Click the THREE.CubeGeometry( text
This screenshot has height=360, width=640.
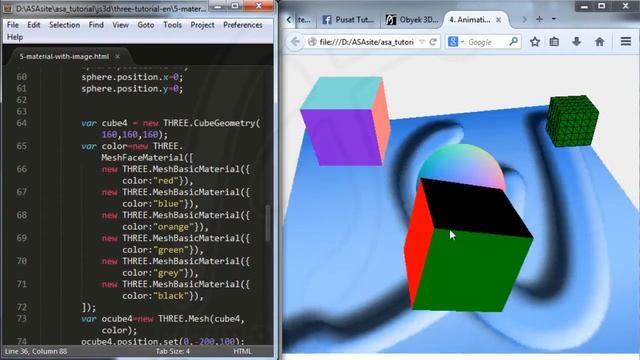click(x=211, y=123)
